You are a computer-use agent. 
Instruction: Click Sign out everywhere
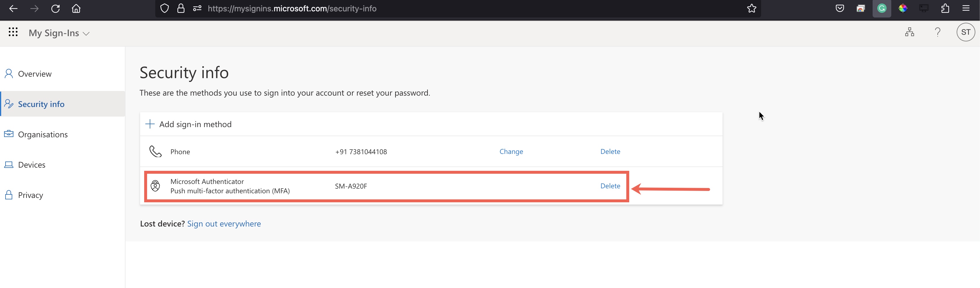[224, 224]
